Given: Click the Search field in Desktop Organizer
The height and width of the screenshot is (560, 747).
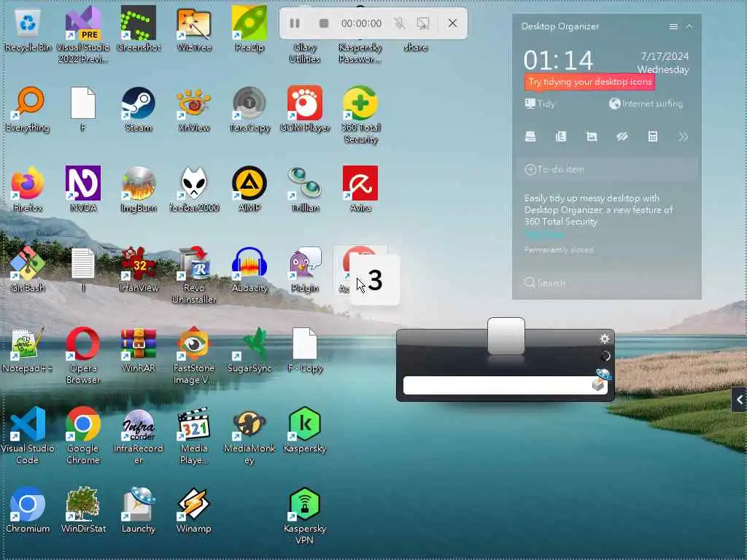Looking at the screenshot, I should click(x=606, y=282).
